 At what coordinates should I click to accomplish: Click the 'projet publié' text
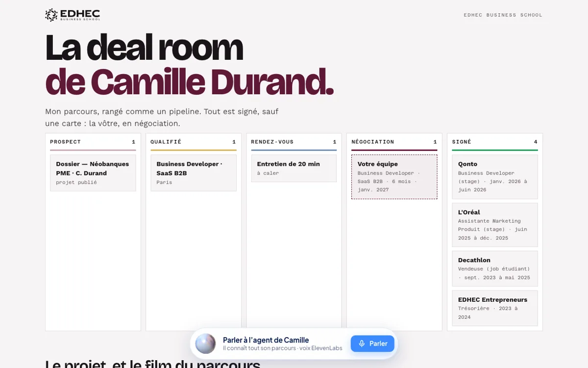click(76, 183)
